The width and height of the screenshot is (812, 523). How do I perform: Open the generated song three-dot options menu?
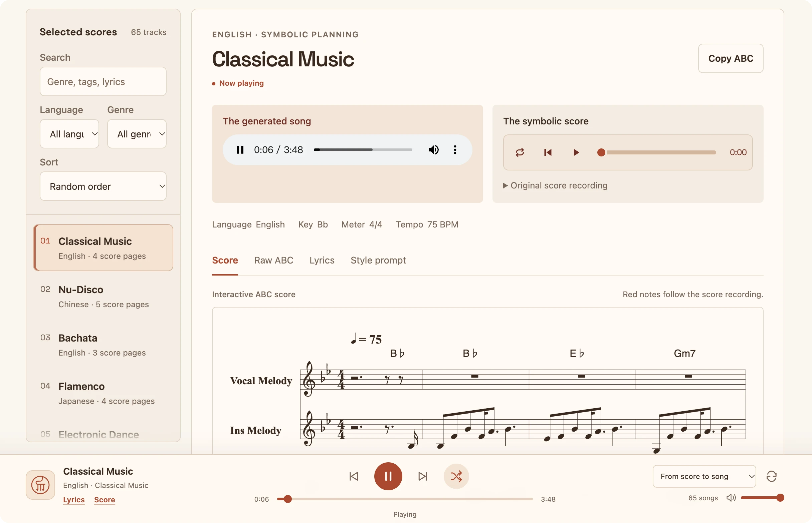(x=455, y=150)
